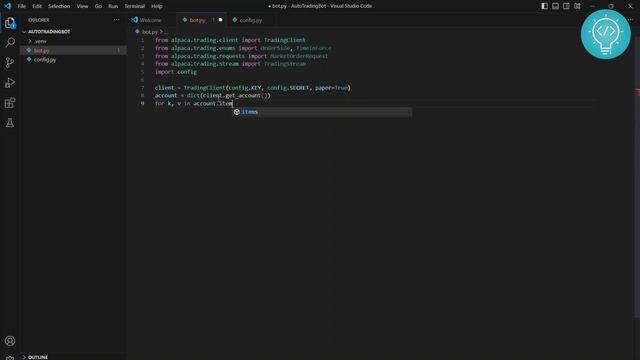Viewport: 640px width, 360px height.
Task: Toggle the bottom panel layout button
Action: click(x=556, y=6)
